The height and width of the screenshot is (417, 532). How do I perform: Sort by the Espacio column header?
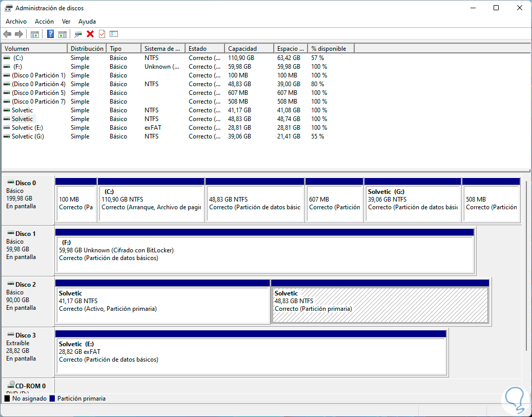tap(291, 49)
